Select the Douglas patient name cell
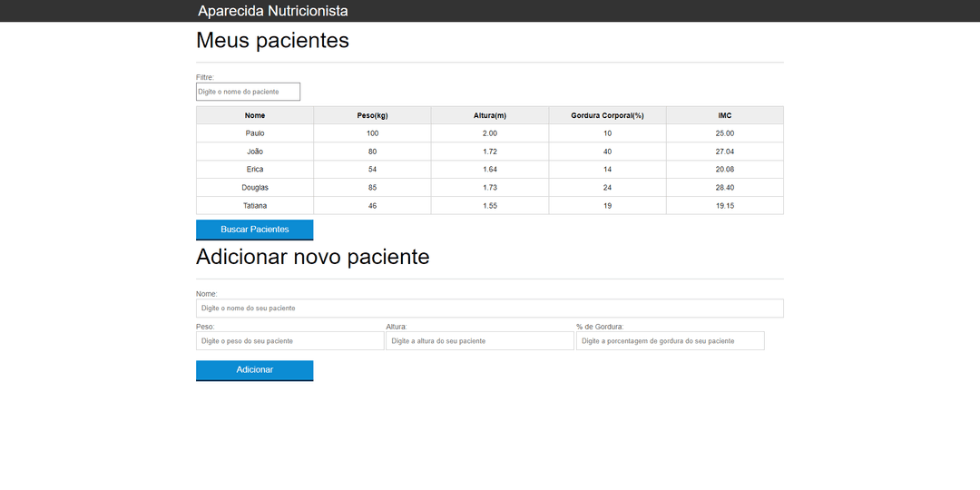 tap(255, 188)
